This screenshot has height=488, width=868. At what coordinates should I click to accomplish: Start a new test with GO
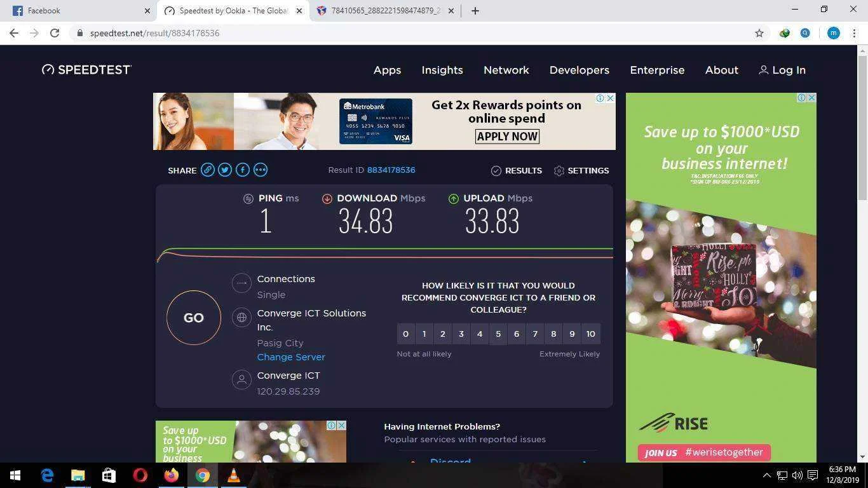click(194, 318)
